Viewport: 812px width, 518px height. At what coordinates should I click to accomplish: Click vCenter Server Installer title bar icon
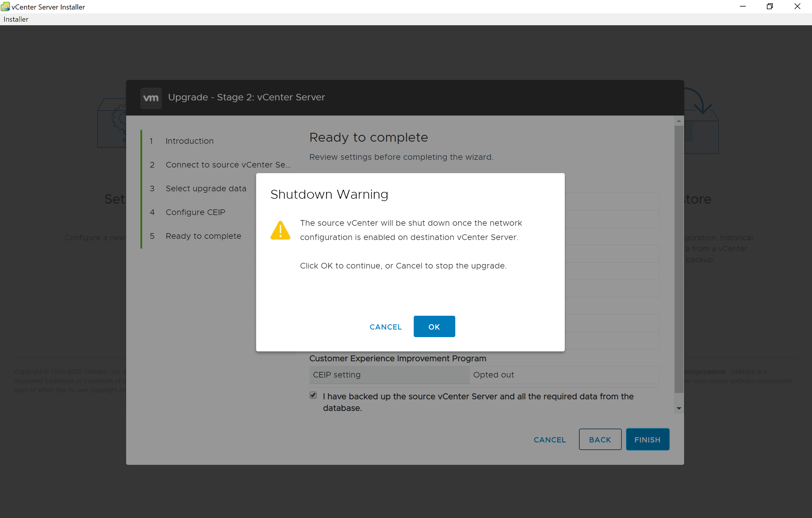(5, 7)
